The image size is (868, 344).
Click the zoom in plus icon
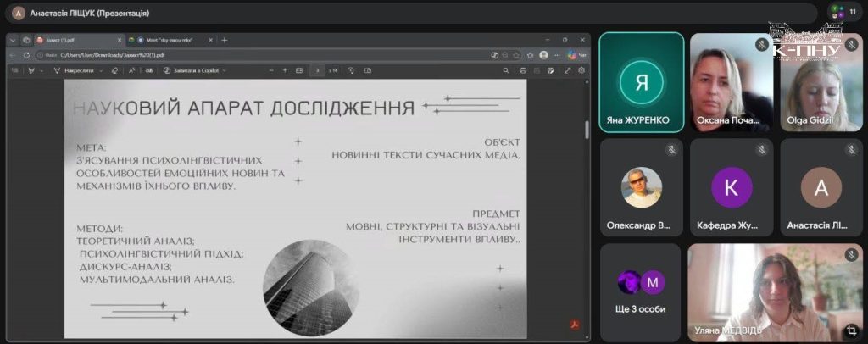click(x=285, y=71)
